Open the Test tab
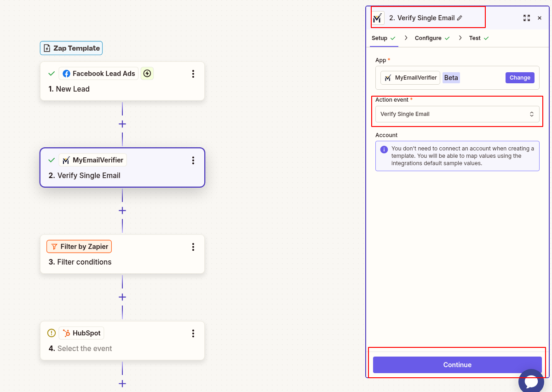 tap(475, 38)
